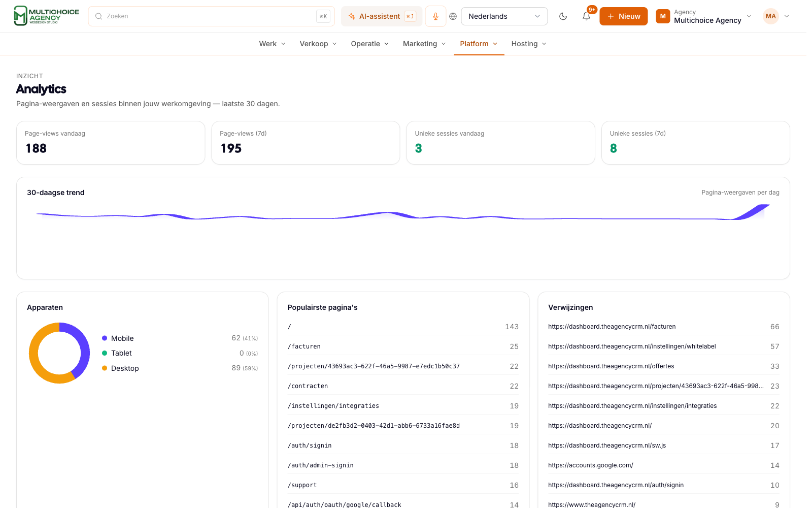The image size is (812, 508).
Task: Focus the Zoeken search field
Action: [212, 16]
